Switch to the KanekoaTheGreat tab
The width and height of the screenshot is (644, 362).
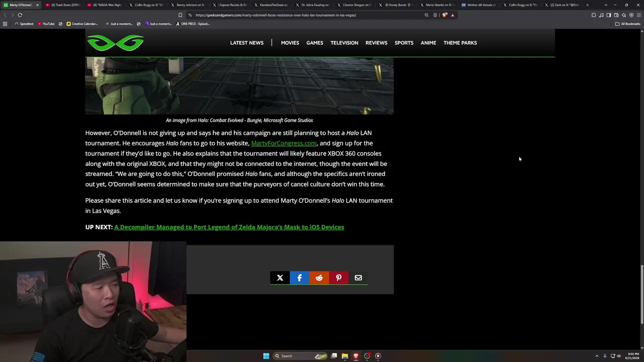(271, 5)
